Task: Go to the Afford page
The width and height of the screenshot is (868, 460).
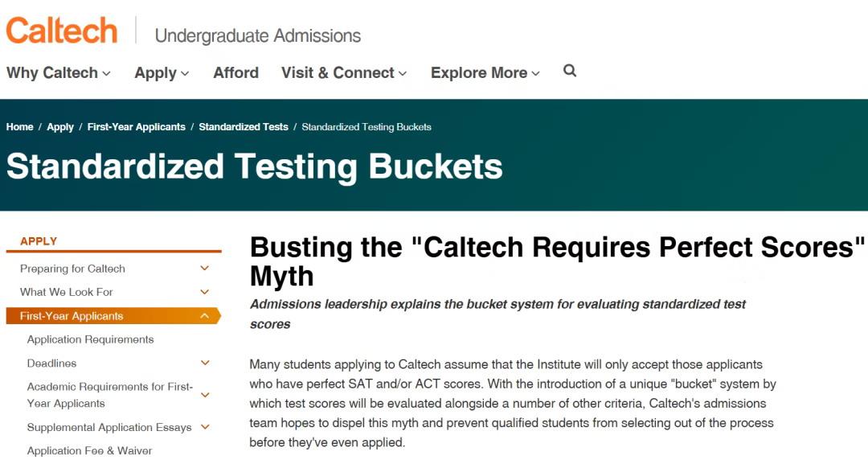Action: tap(235, 72)
